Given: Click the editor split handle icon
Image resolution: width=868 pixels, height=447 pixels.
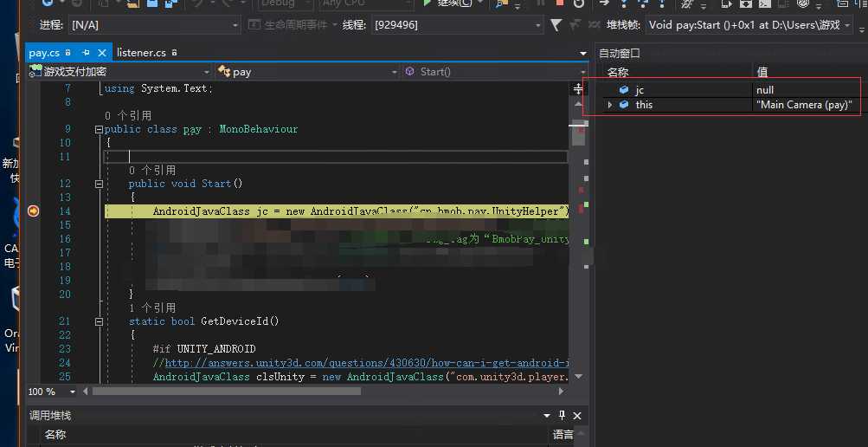Looking at the screenshot, I should tap(578, 89).
